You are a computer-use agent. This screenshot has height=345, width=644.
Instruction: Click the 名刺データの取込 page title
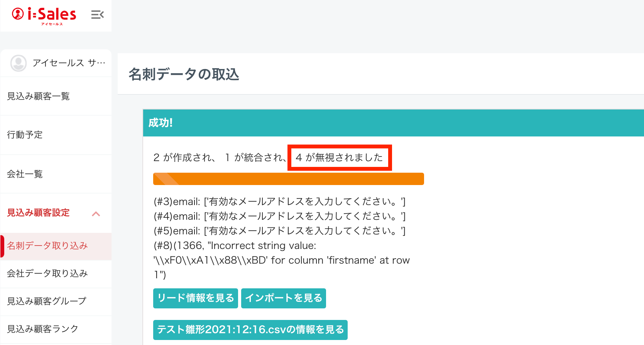184,74
